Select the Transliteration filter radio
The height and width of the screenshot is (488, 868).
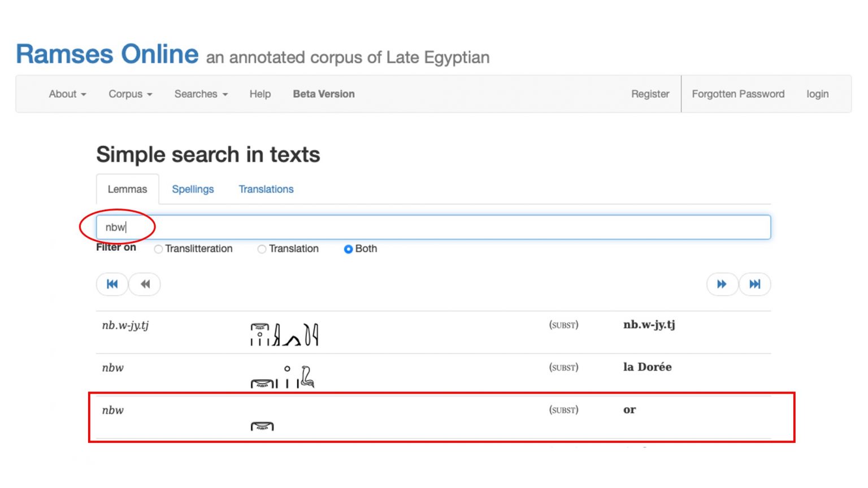point(159,249)
